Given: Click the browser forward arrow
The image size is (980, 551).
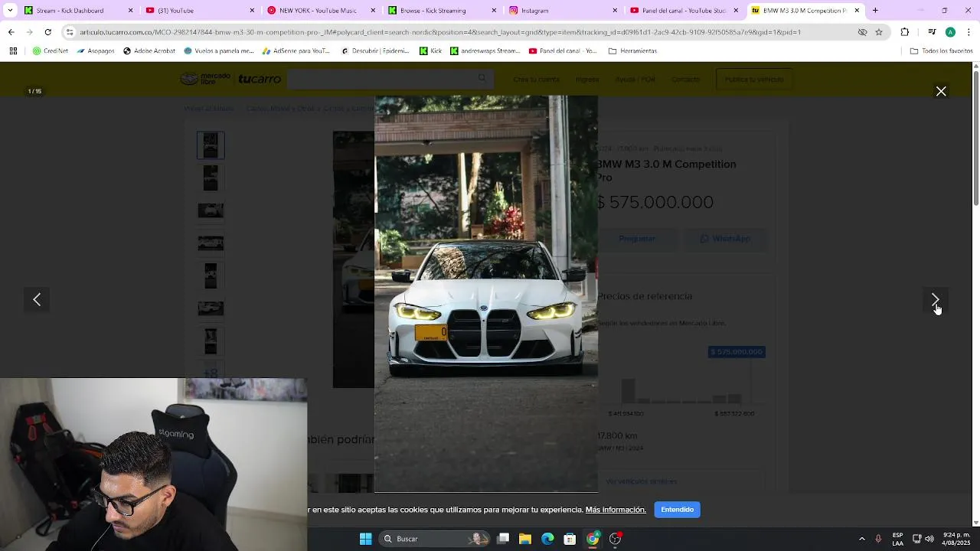Looking at the screenshot, I should [x=29, y=32].
